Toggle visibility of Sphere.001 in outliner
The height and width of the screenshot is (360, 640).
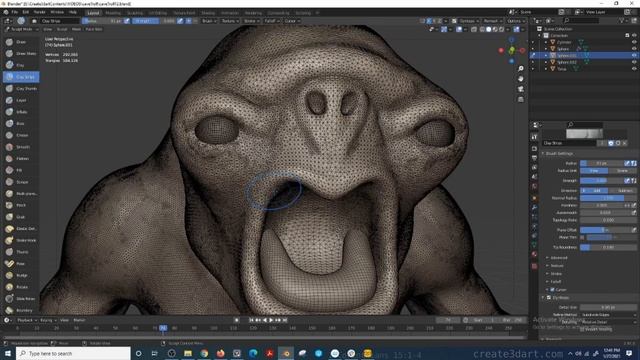tap(634, 55)
